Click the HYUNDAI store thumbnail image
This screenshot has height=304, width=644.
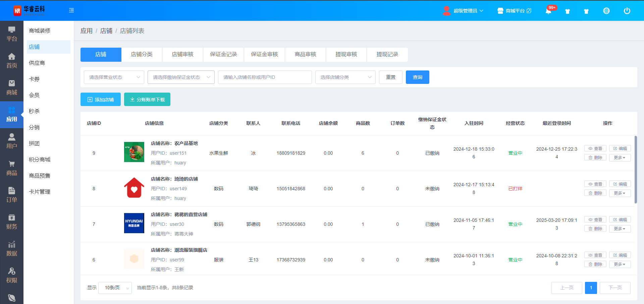[134, 223]
